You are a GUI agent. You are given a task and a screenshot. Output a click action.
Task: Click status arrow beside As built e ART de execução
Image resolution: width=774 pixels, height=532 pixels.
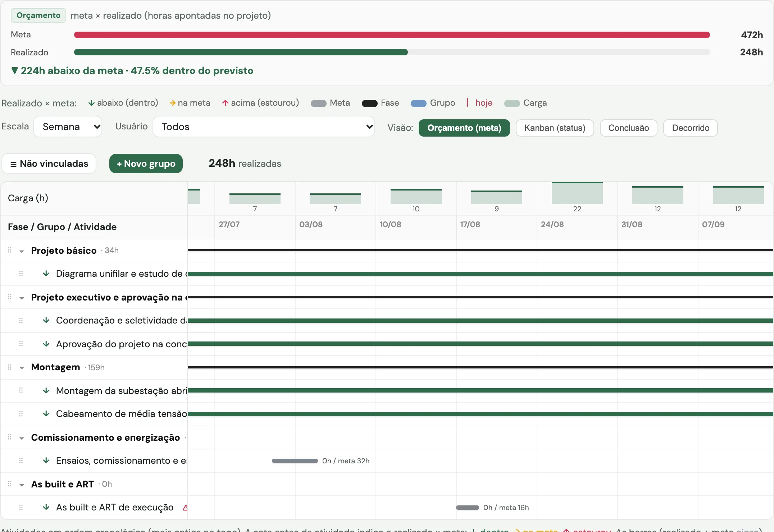click(46, 507)
